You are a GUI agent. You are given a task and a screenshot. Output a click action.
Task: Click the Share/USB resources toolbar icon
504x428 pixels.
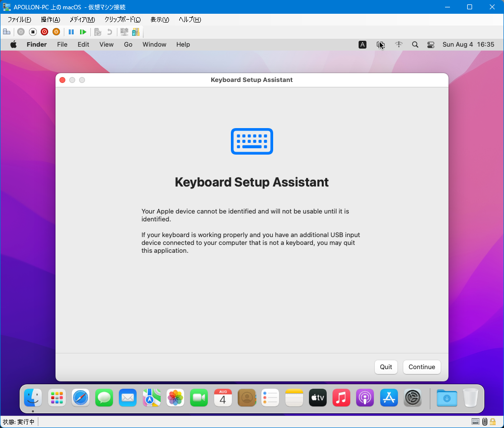[136, 32]
